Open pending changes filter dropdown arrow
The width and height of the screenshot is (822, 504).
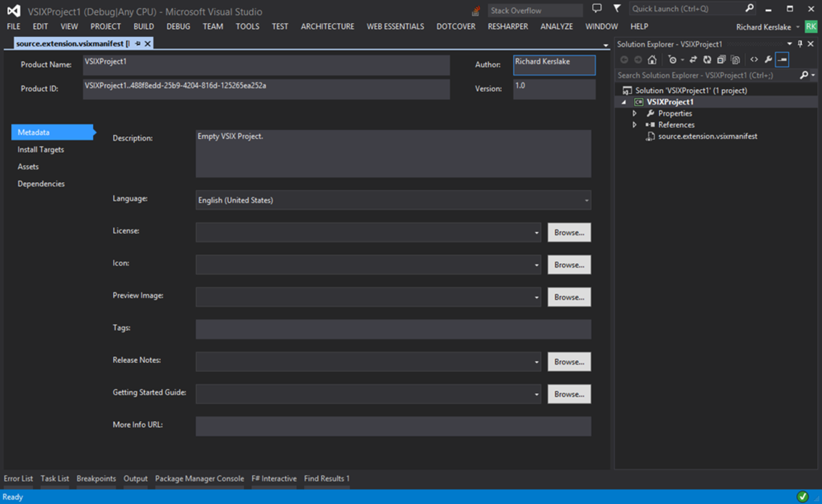click(682, 60)
